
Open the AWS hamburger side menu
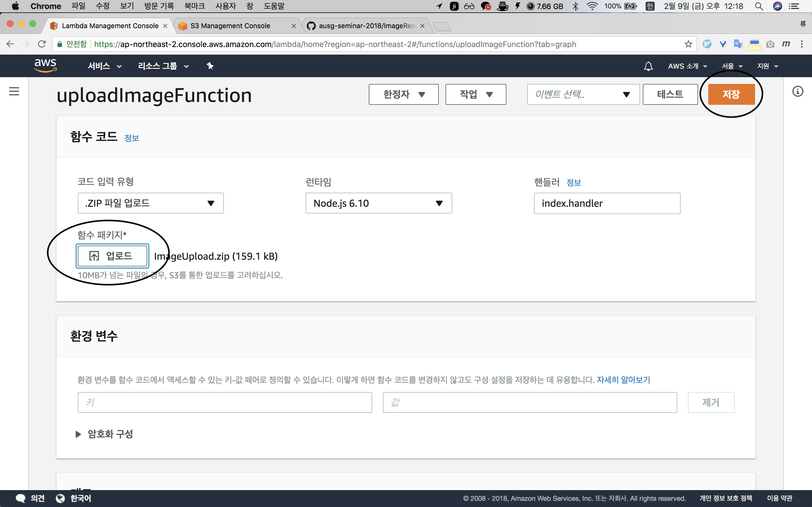[x=14, y=91]
